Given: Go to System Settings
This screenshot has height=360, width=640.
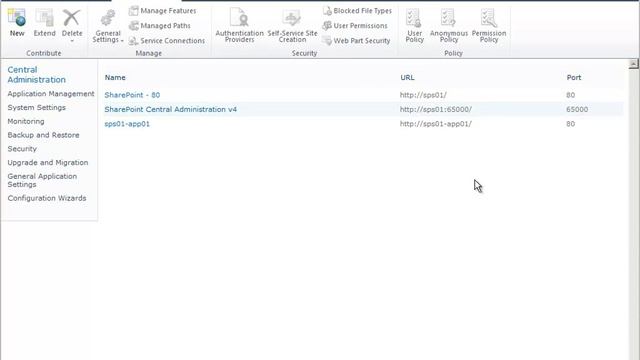Looking at the screenshot, I should 36,108.
